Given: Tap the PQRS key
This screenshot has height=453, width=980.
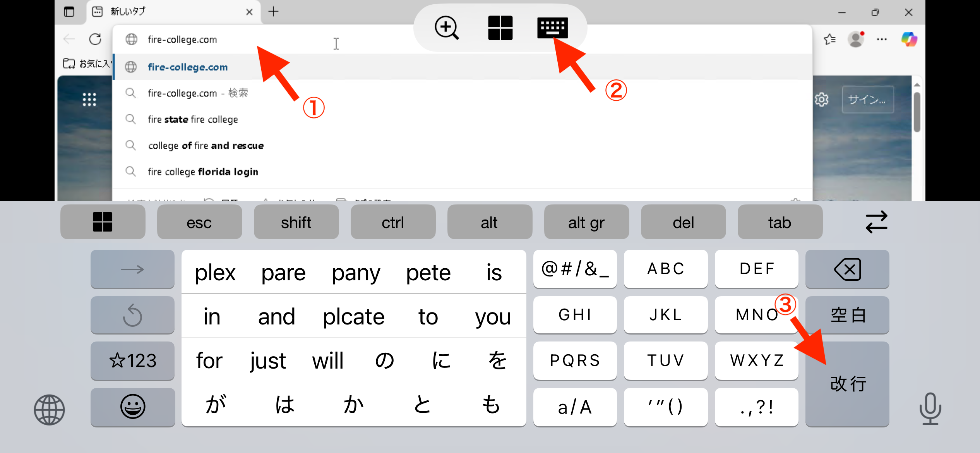Looking at the screenshot, I should click(575, 361).
